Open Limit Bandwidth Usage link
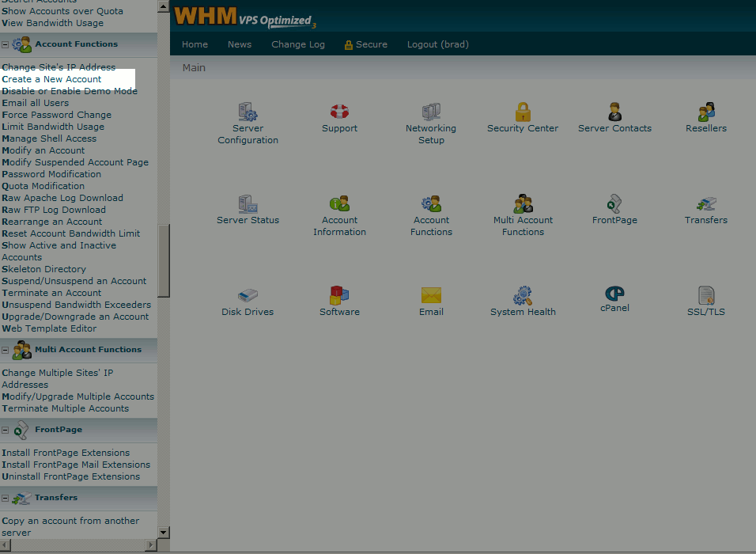Screen dimensions: 756x554 (53, 127)
